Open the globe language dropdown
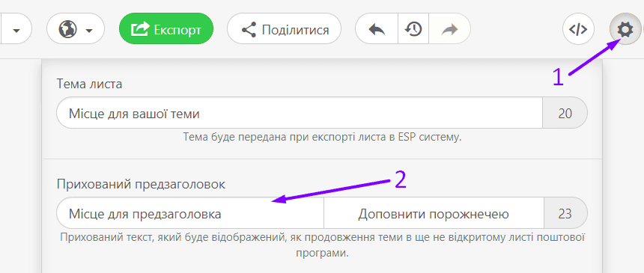The image size is (644, 273). pos(76,28)
